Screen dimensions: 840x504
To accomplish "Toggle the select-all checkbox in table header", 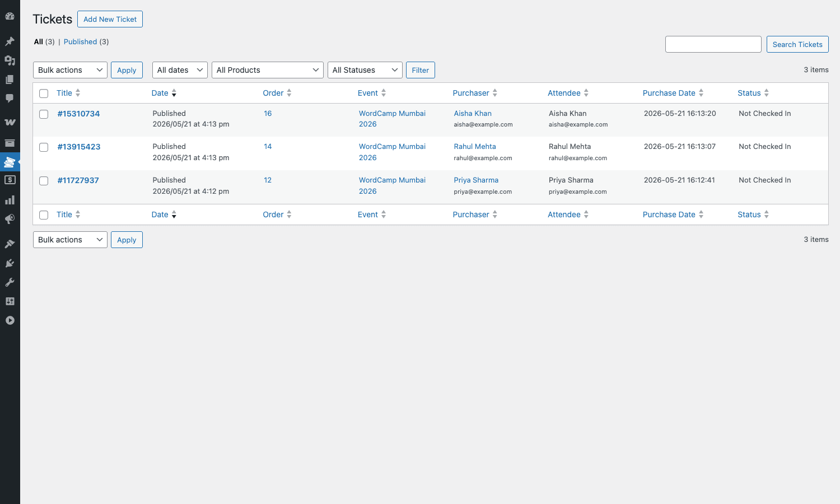I will [44, 94].
